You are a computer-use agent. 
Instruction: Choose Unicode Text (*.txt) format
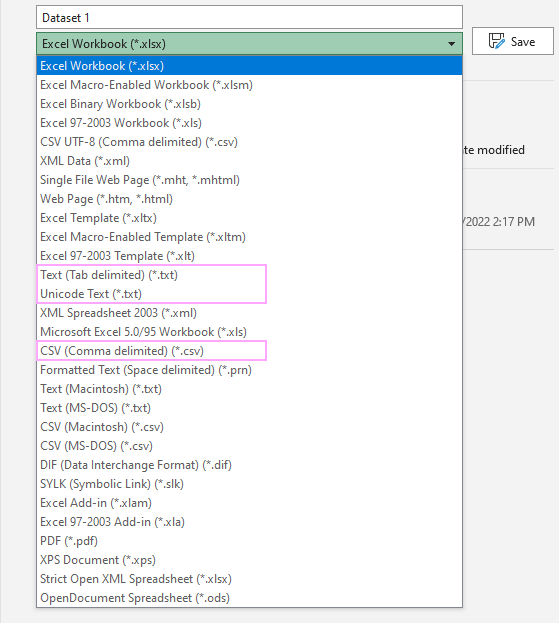(x=250, y=294)
